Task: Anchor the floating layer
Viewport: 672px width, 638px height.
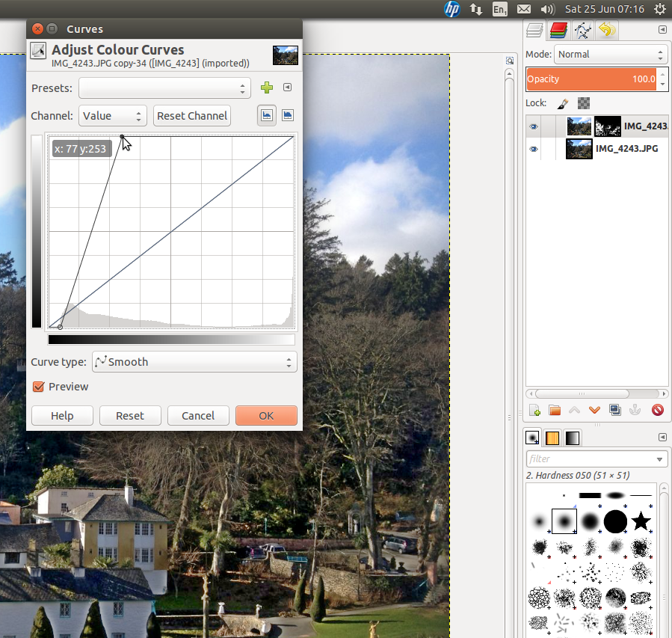Action: point(635,411)
